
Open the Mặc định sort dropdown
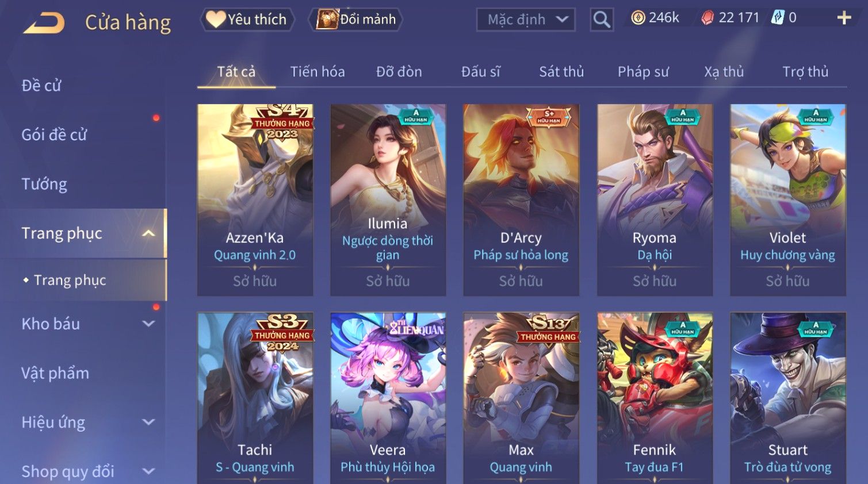526,20
